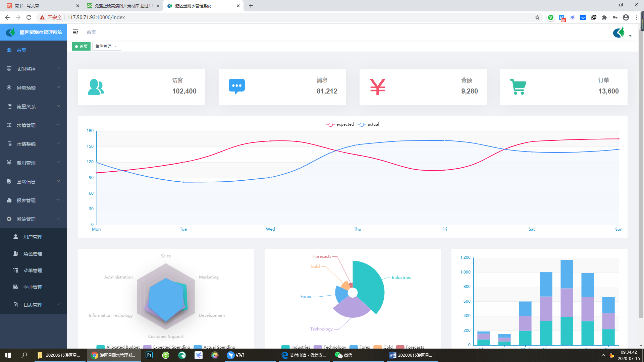Open DingTalk 钉钉 from the taskbar
This screenshot has height=362, width=644.
[x=235, y=355]
